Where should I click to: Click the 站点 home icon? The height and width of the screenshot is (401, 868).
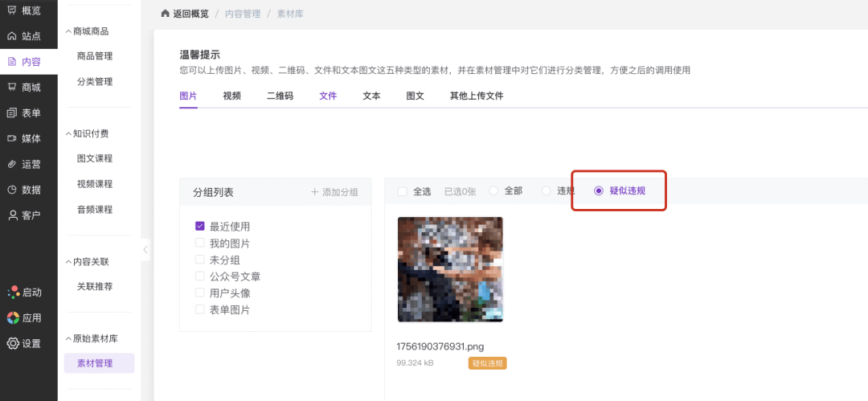12,36
